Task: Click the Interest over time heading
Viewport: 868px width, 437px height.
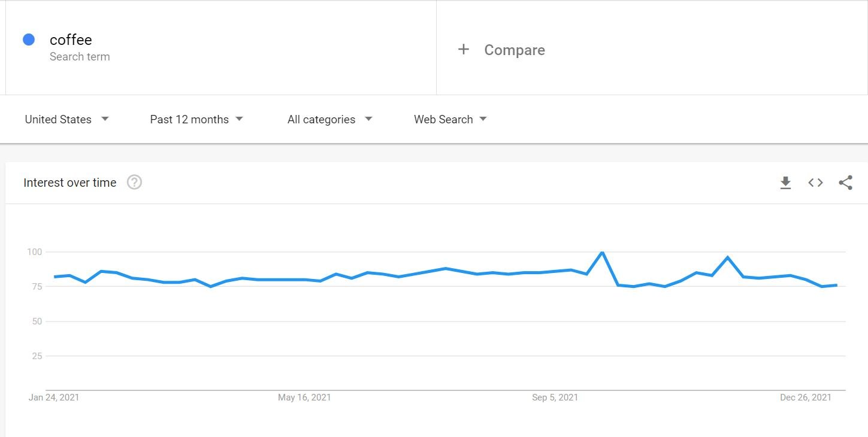Action: tap(70, 183)
